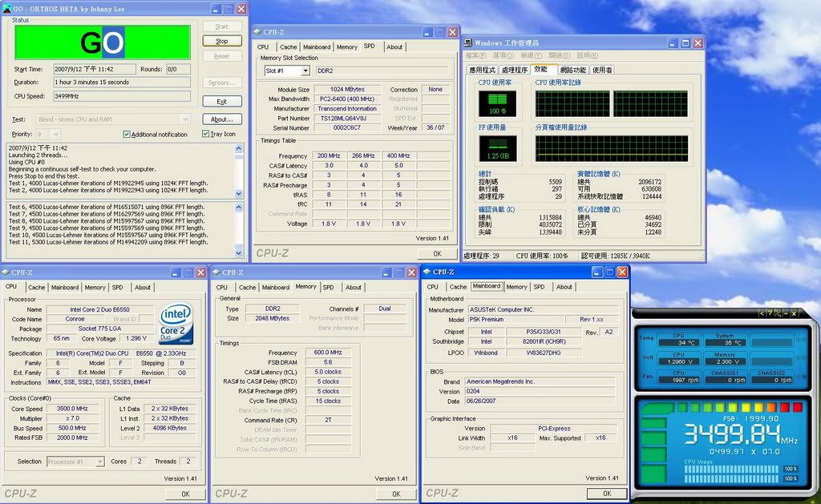Screen dimensions: 821x504
Task: Switch to 處理程序 tab in Task Manager
Action: tap(514, 70)
